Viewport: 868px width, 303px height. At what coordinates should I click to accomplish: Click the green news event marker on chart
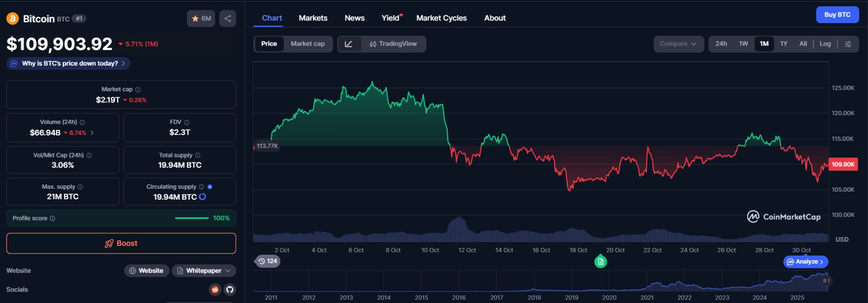600,262
